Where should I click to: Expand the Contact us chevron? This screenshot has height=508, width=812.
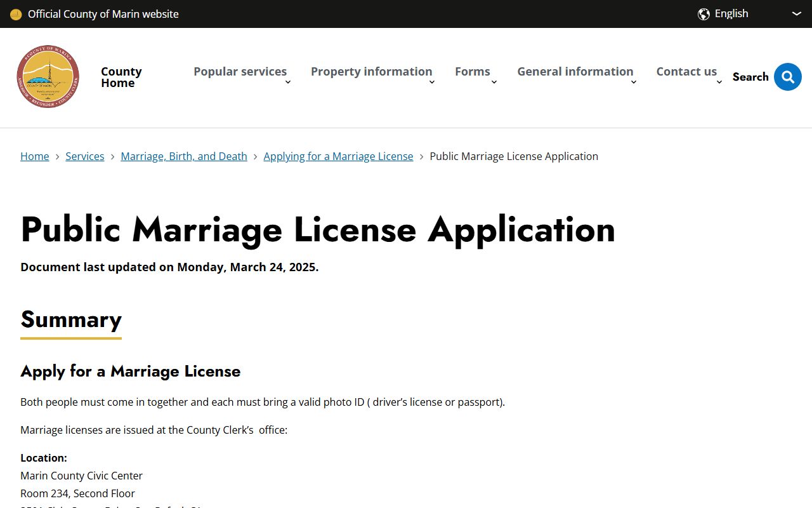click(719, 82)
